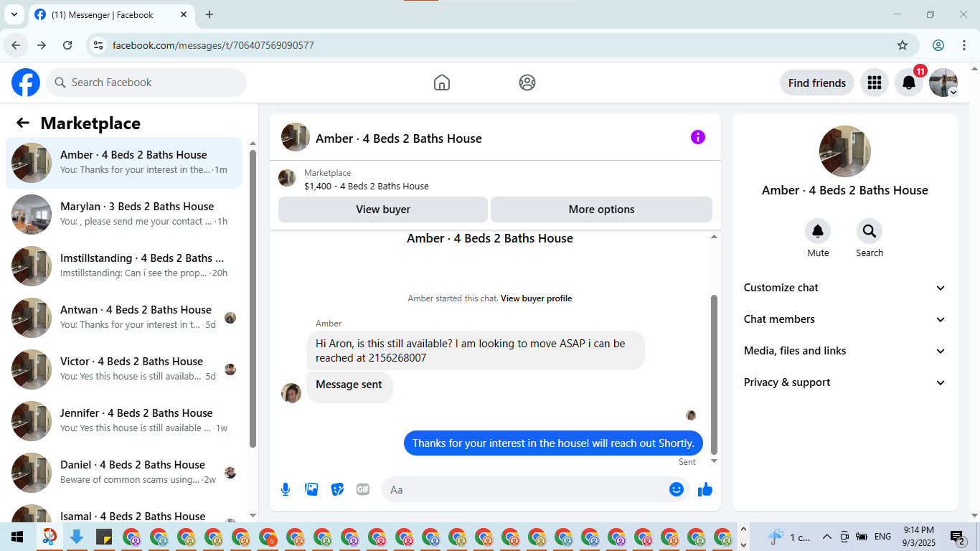Viewport: 980px width, 551px height.
Task: Open conversation information purple info icon
Action: 698,137
